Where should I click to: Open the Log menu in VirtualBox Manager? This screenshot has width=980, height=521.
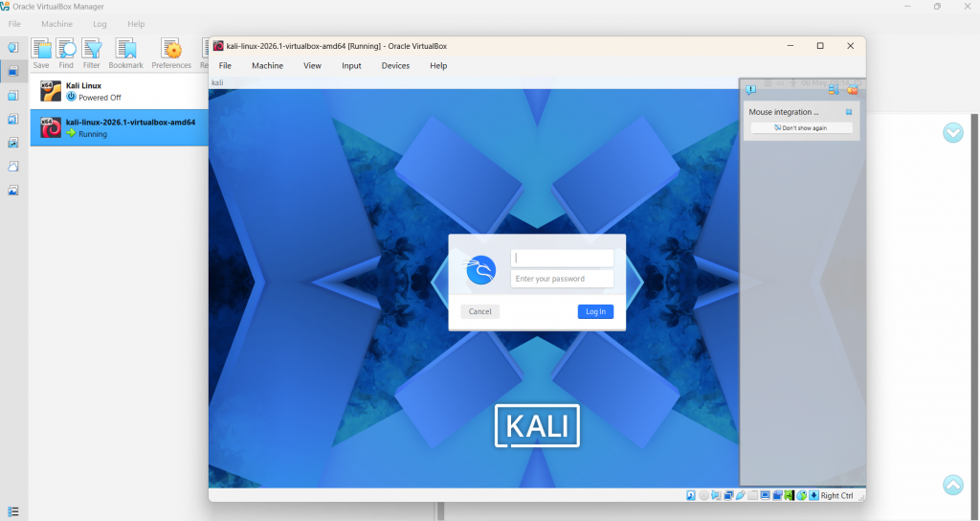[100, 24]
